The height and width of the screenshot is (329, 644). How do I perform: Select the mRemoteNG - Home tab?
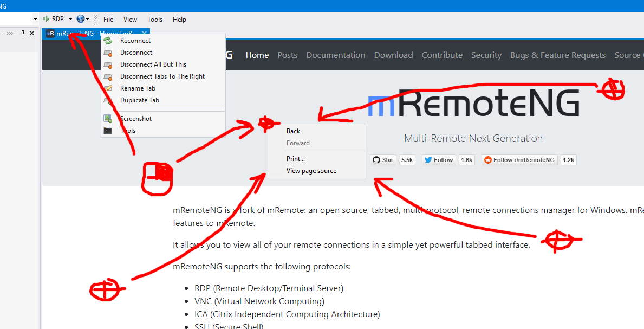pyautogui.click(x=96, y=34)
